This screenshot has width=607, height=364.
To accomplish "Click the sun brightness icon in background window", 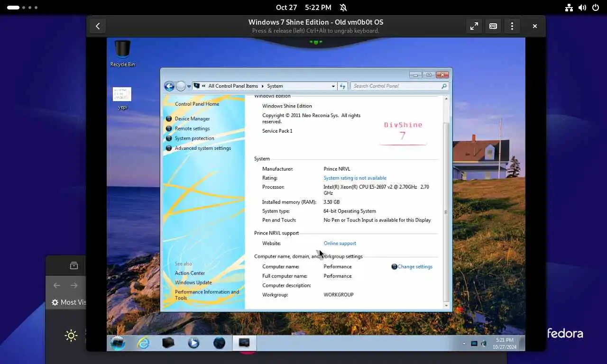I will click(71, 336).
